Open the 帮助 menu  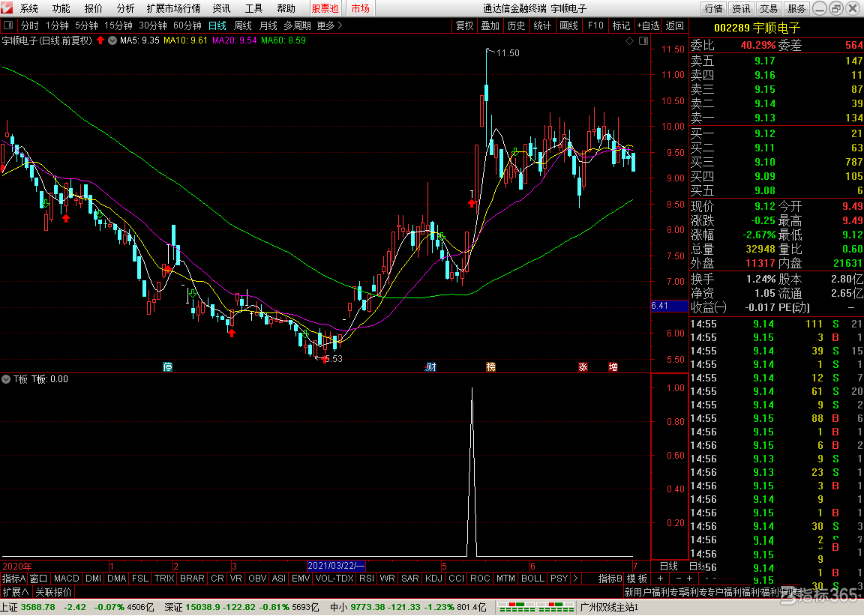pyautogui.click(x=286, y=8)
